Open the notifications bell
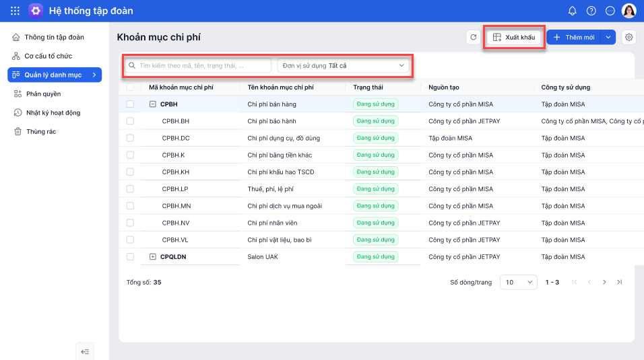The height and width of the screenshot is (360, 644). click(572, 11)
